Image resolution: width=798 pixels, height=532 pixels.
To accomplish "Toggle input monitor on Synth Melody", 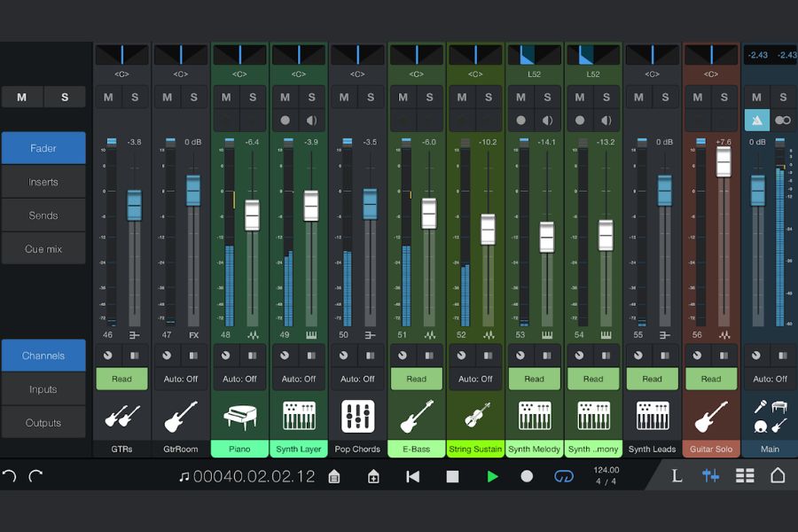I will tap(547, 121).
